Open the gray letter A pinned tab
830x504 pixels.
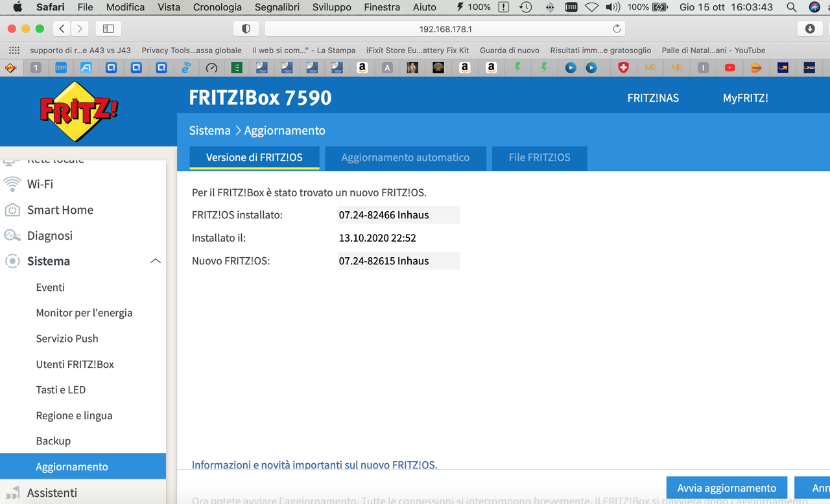[x=387, y=67]
